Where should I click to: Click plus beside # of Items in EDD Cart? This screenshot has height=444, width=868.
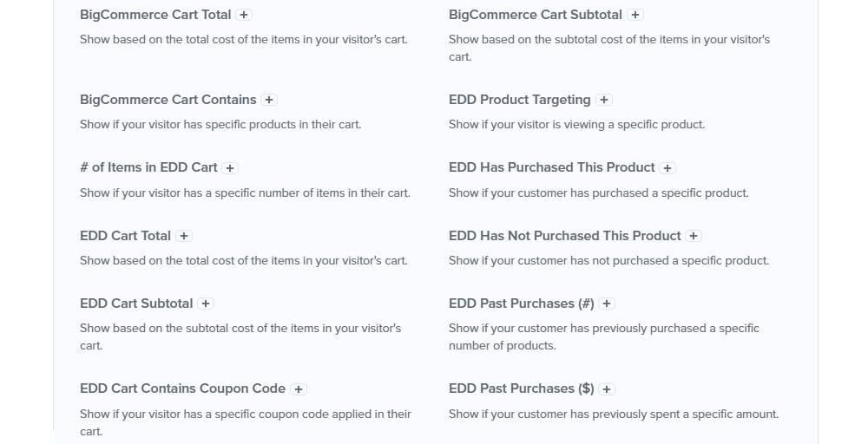(230, 168)
